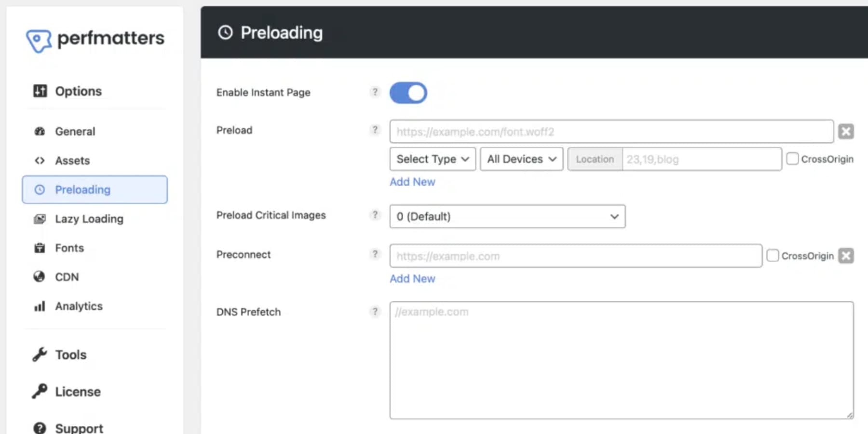Click the Lazy Loading icon
Screen dimensions: 868x434
coord(40,219)
